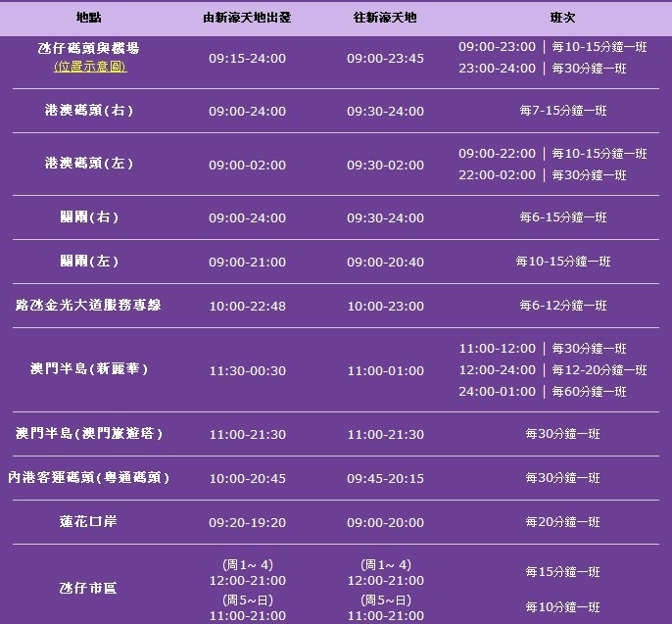Select the 往新濠天地 column header

pos(385,18)
